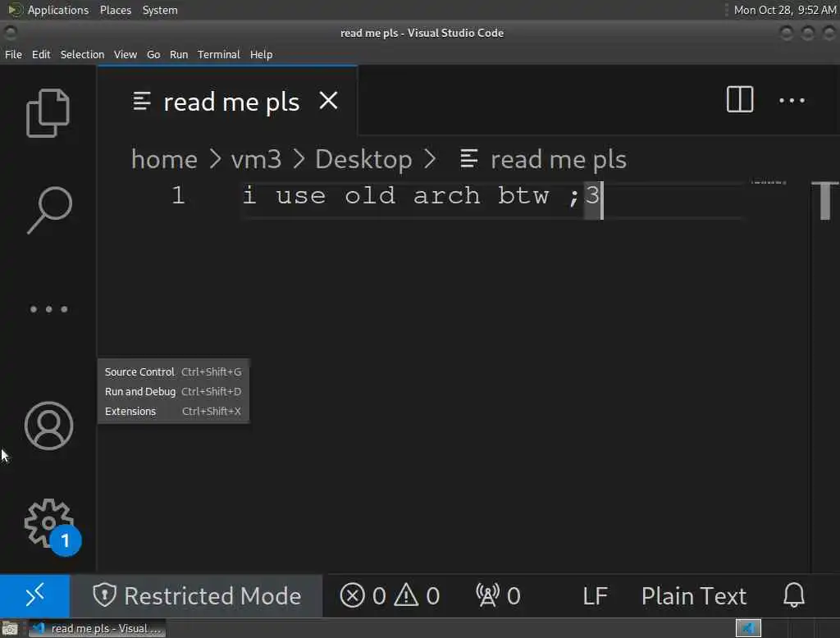
Task: Close the read me pls tab
Action: pyautogui.click(x=328, y=100)
